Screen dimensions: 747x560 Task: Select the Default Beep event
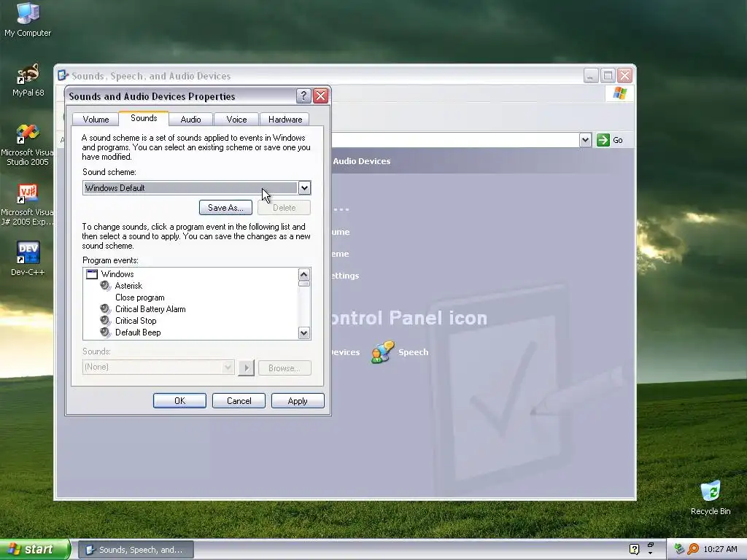pyautogui.click(x=138, y=332)
